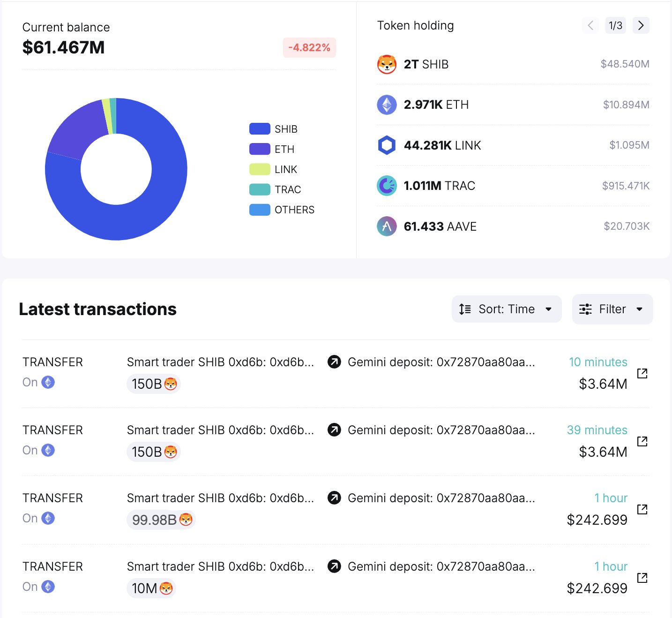Go to next token holding page

641,25
